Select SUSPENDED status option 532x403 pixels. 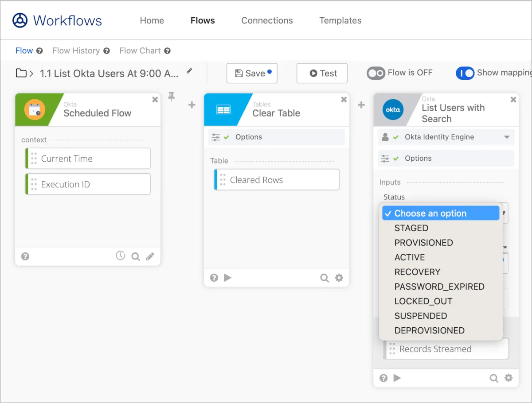click(441, 316)
